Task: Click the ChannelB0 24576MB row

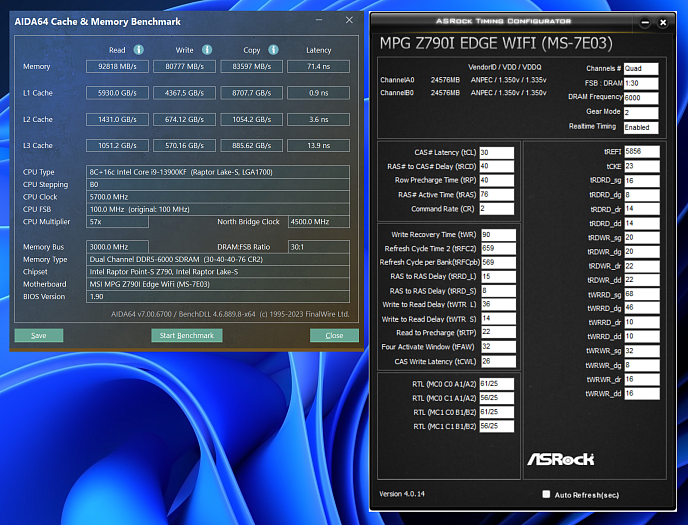Action: pyautogui.click(x=463, y=93)
